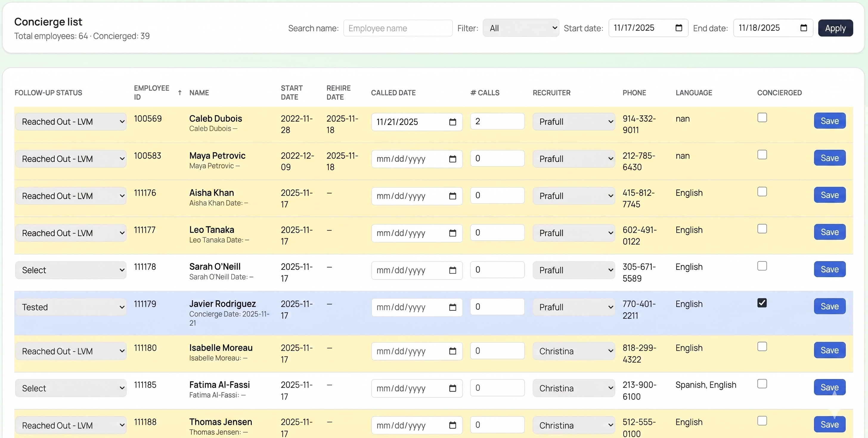Check Concierged box for Thomas Jensen

(x=762, y=421)
